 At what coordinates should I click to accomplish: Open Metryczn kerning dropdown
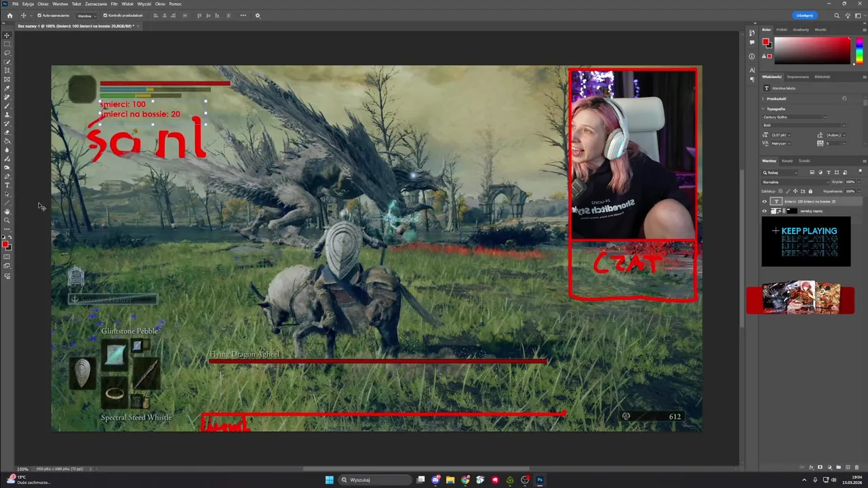tap(781, 144)
